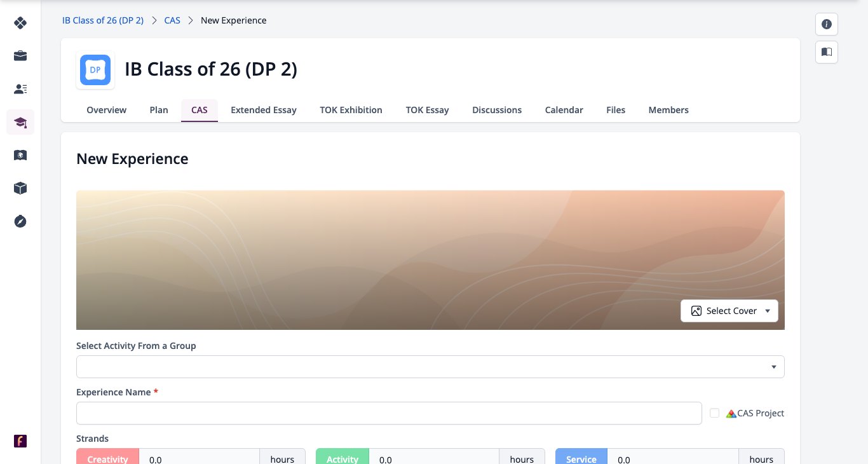Viewport: 868px width, 464px height.
Task: Switch to the TOK Exhibition tab
Action: (x=351, y=110)
